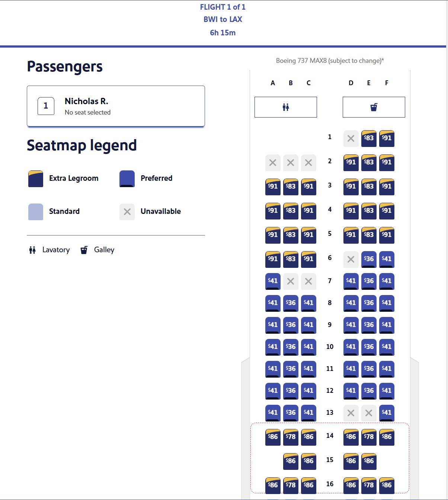This screenshot has width=448, height=500.
Task: Choose exit row seat 14B for $78
Action: [x=291, y=437]
